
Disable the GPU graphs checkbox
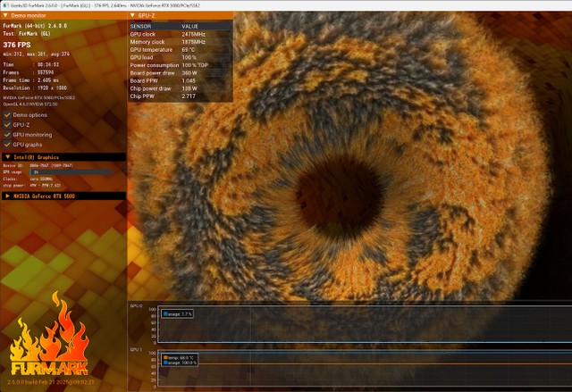(x=7, y=145)
